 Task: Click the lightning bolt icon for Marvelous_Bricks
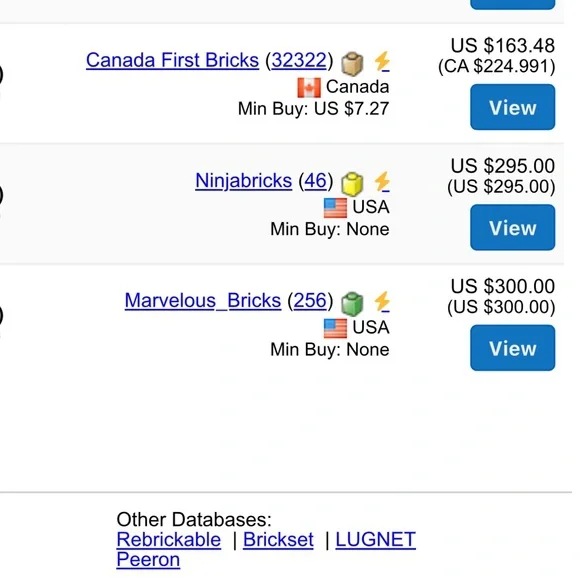[x=382, y=302]
